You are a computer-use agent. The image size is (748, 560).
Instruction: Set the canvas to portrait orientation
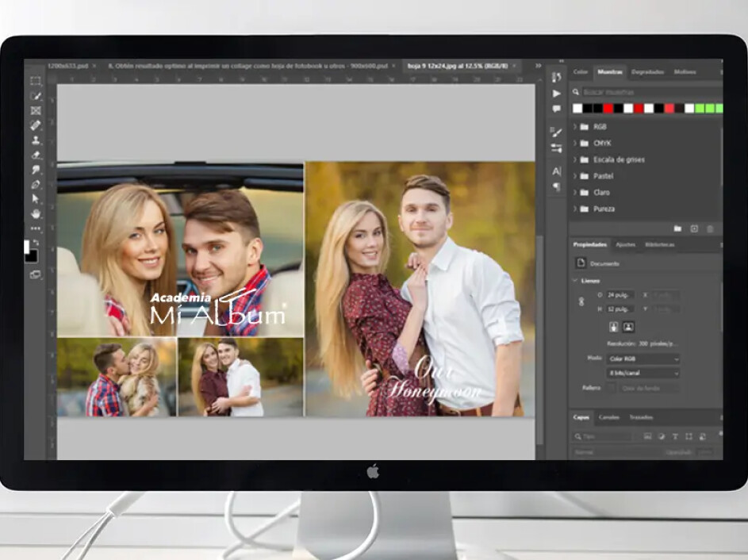pyautogui.click(x=614, y=327)
